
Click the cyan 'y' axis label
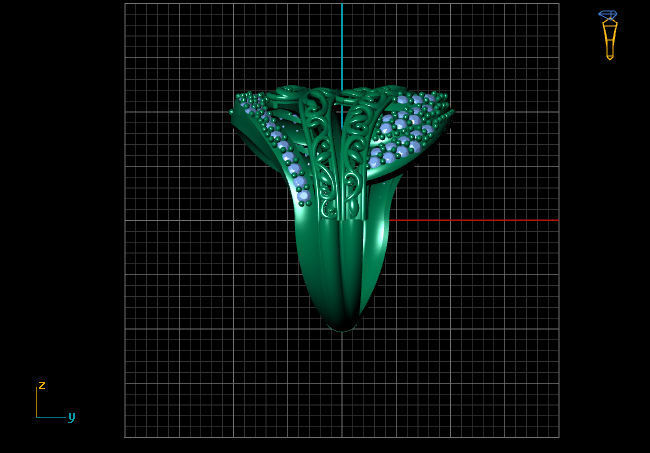coord(72,417)
